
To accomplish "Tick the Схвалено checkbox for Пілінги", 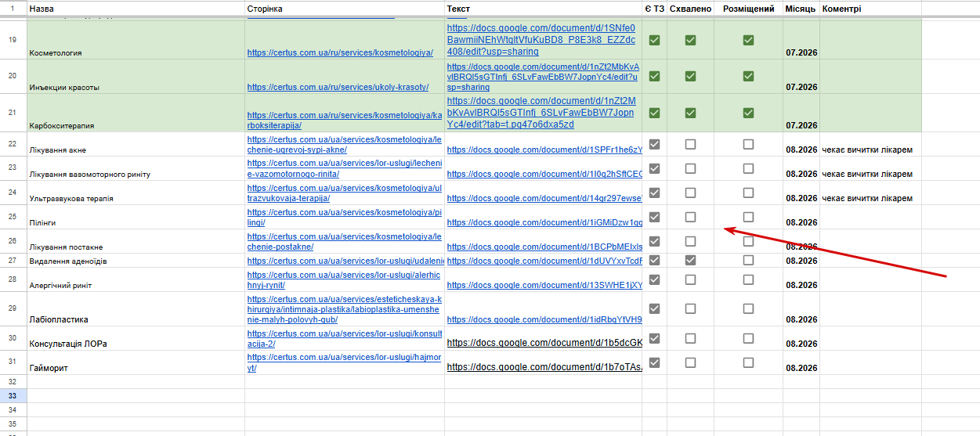I will point(690,217).
